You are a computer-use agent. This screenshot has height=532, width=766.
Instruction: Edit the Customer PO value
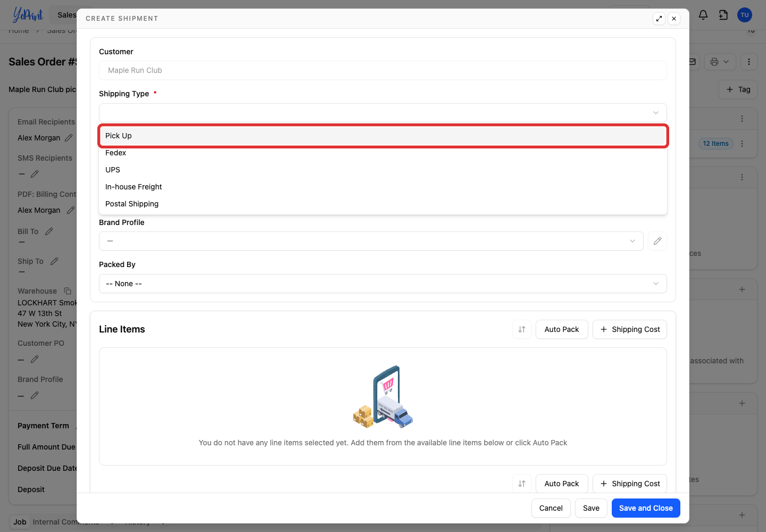[35, 359]
